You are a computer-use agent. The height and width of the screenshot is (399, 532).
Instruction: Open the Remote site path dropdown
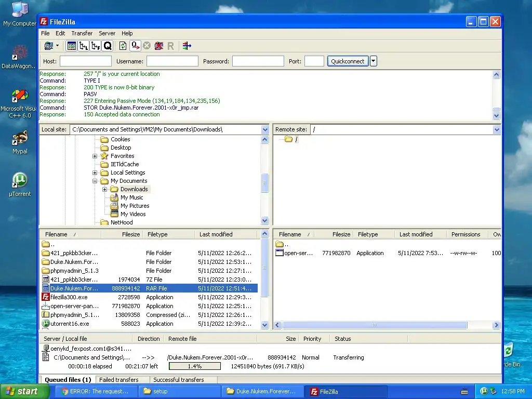click(x=497, y=129)
